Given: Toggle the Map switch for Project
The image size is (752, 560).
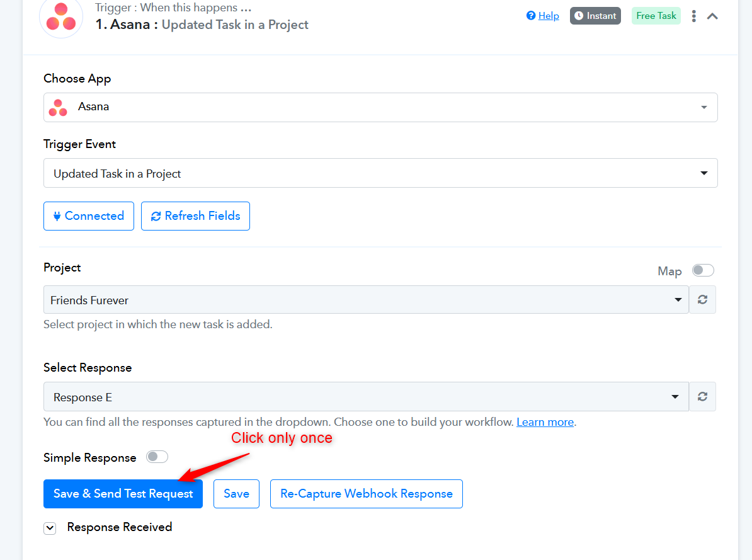Looking at the screenshot, I should click(x=703, y=271).
